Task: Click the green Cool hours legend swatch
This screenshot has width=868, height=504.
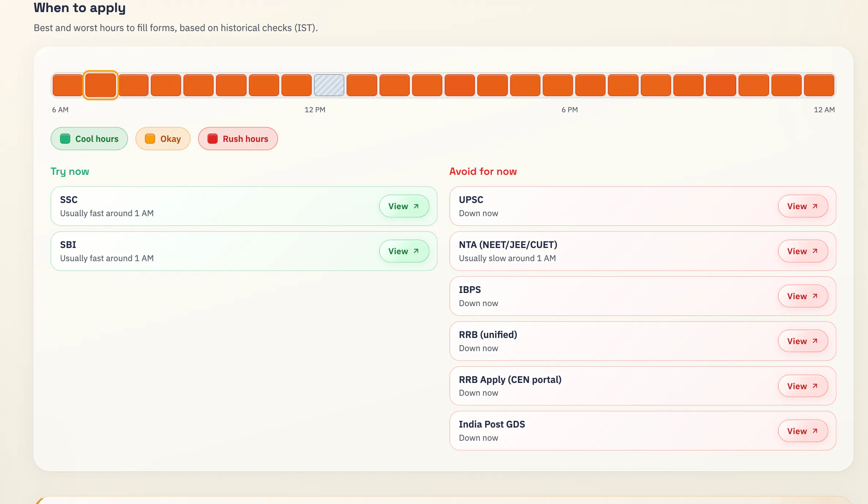Action: click(x=65, y=139)
